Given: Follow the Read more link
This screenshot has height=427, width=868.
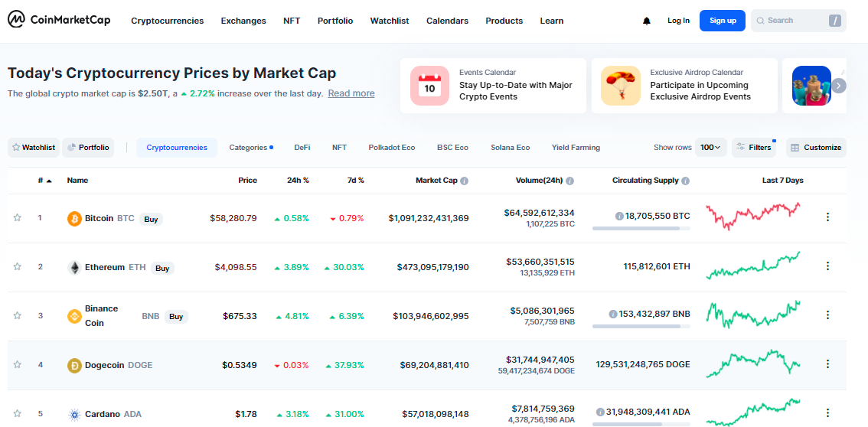Looking at the screenshot, I should (351, 93).
